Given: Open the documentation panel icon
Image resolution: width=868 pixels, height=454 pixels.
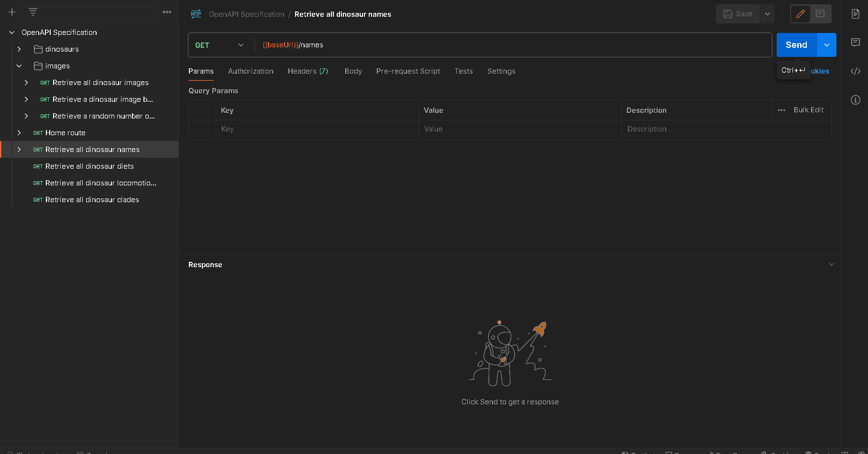Looking at the screenshot, I should coord(856,14).
